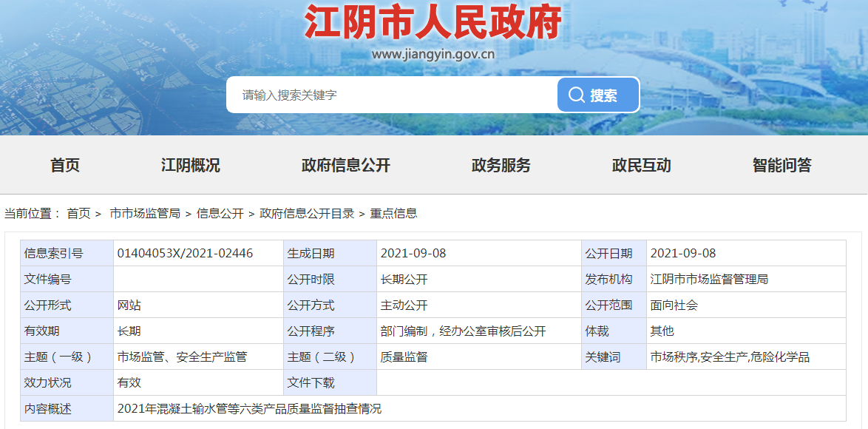Click the keywords 市场秩序,安全生产,危险化学品
This screenshot has width=868, height=429.
coord(730,357)
